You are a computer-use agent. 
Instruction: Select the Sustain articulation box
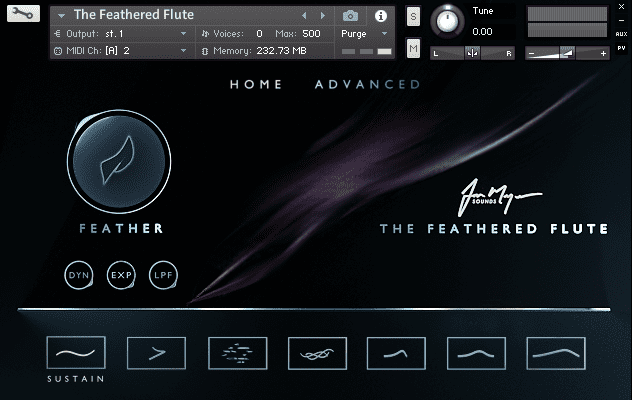(x=76, y=353)
